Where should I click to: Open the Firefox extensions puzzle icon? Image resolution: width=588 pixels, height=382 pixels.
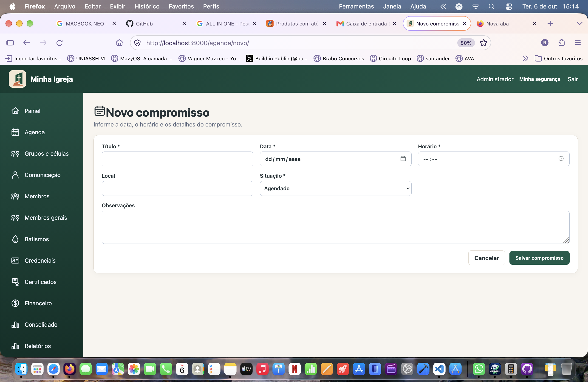tap(561, 43)
